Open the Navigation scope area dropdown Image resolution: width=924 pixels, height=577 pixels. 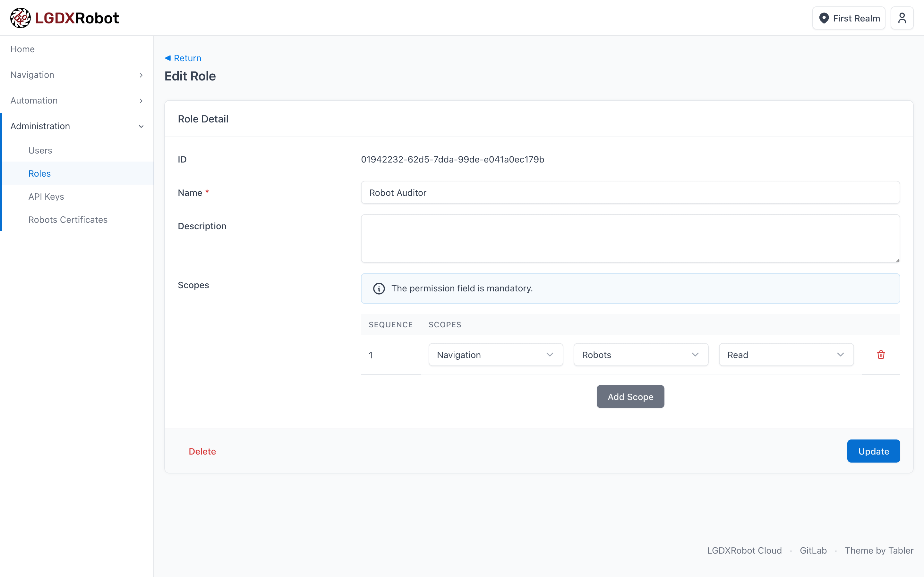click(495, 355)
